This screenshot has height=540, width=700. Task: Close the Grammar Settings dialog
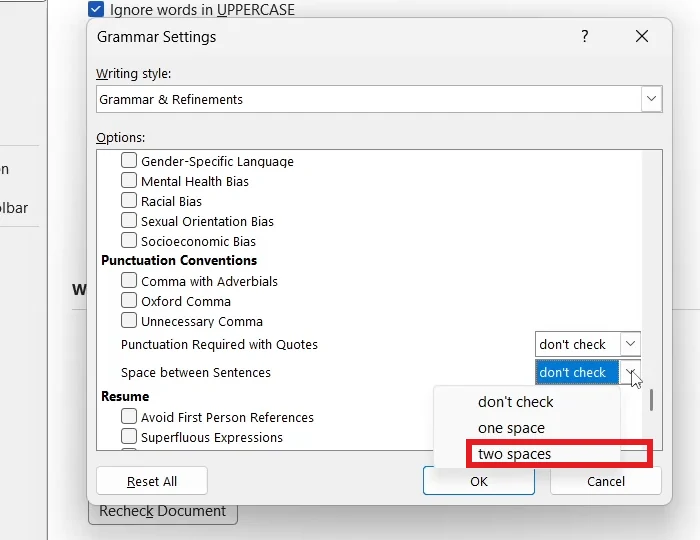642,36
